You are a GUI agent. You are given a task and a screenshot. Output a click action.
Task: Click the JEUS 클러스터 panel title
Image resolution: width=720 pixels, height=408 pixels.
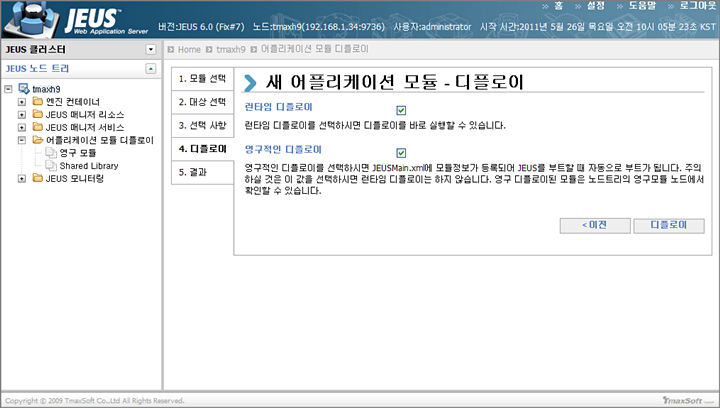pyautogui.click(x=35, y=49)
